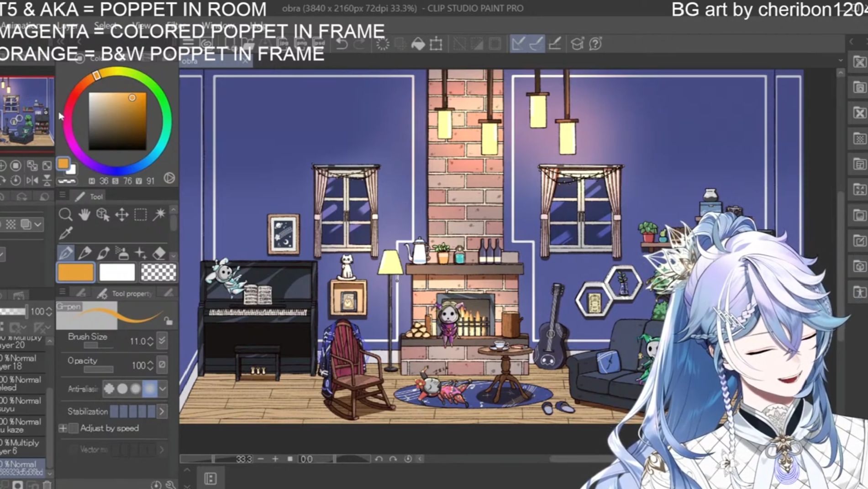Click the Scale/Rotate transform command icon

click(436, 44)
